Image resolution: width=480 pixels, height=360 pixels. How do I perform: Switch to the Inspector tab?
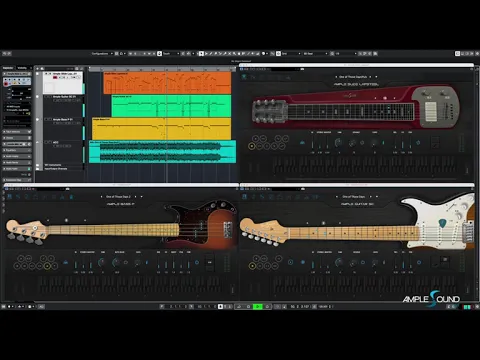click(9, 68)
